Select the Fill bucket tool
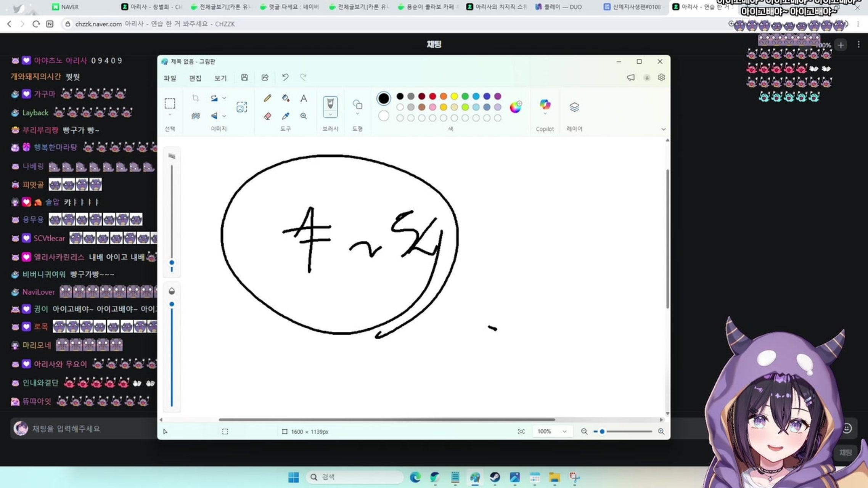 [285, 98]
